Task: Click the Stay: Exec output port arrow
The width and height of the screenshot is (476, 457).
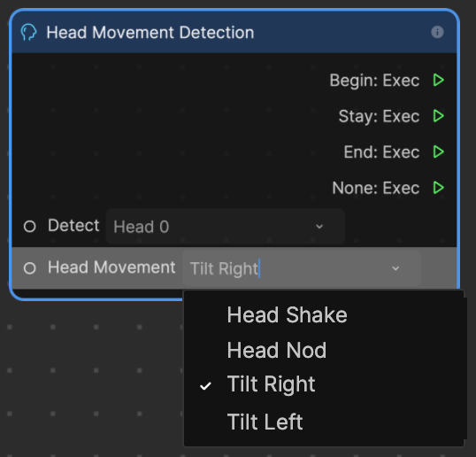Action: 438,116
